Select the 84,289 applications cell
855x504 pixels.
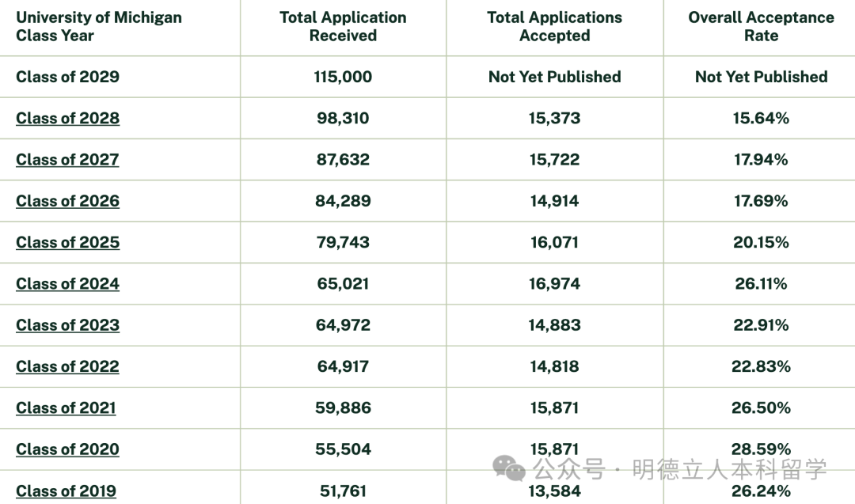point(343,201)
